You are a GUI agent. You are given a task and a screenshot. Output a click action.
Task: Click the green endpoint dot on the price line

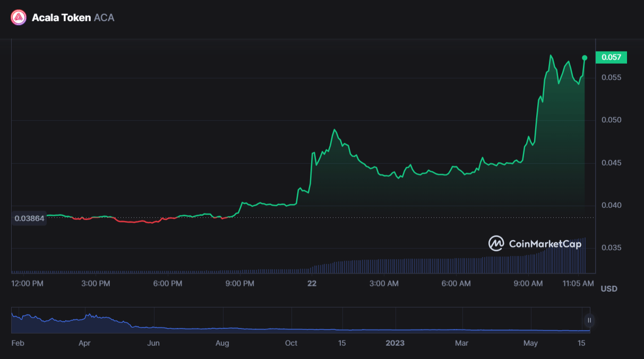click(585, 58)
